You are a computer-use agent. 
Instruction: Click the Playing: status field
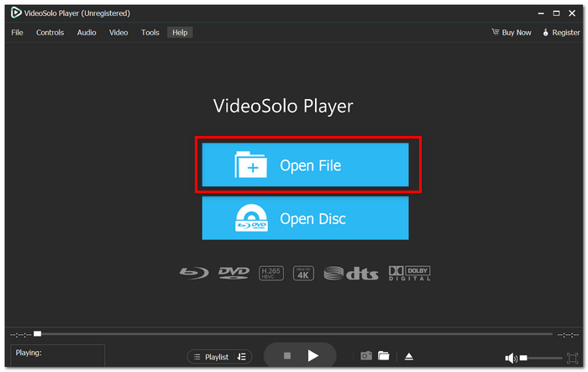click(x=57, y=355)
